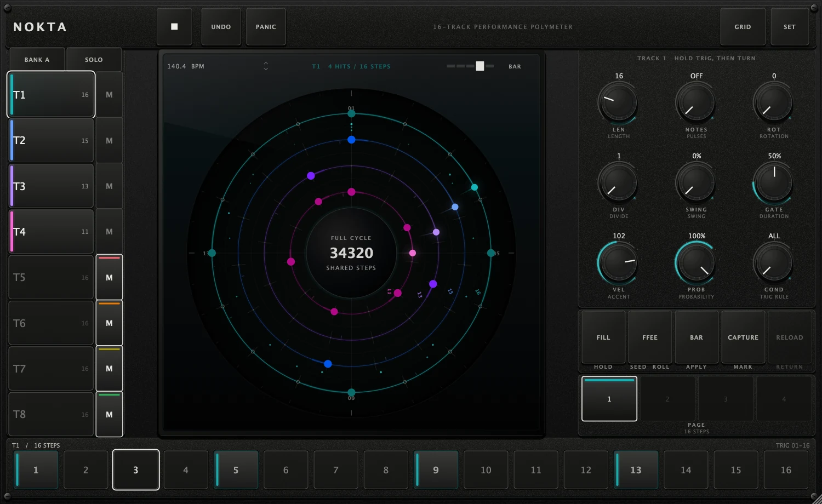
Task: Select the BANK A tab
Action: pyautogui.click(x=37, y=60)
